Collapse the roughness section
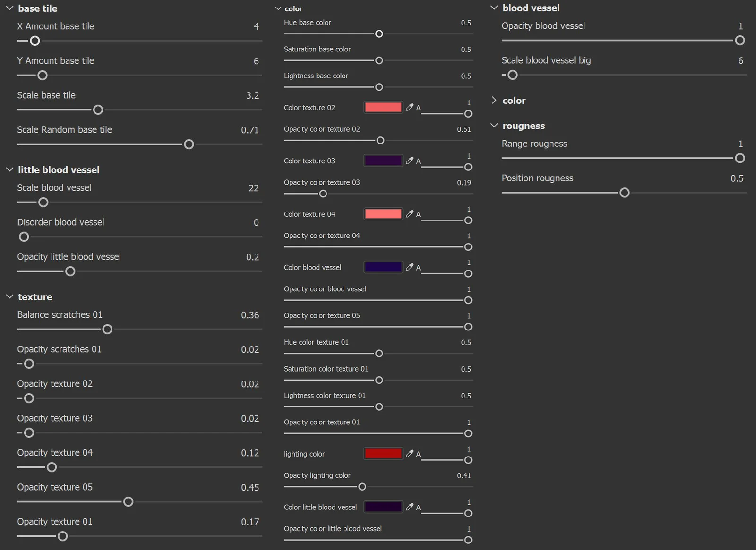The image size is (756, 550). click(494, 126)
